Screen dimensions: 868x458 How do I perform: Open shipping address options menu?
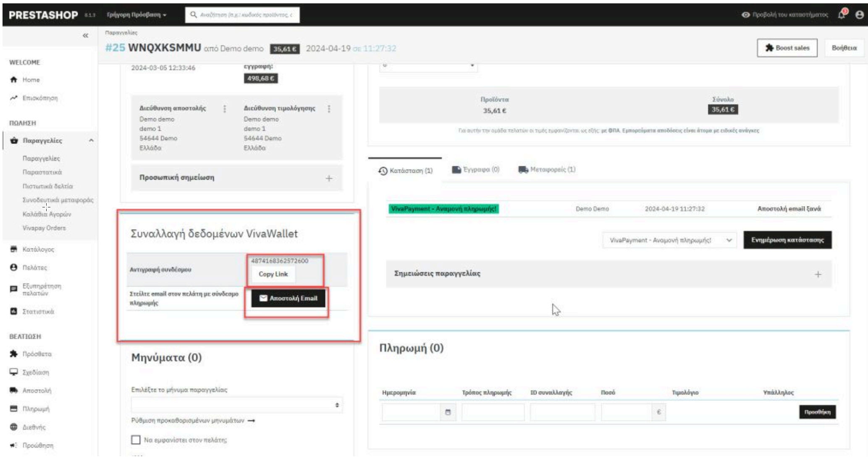click(225, 109)
